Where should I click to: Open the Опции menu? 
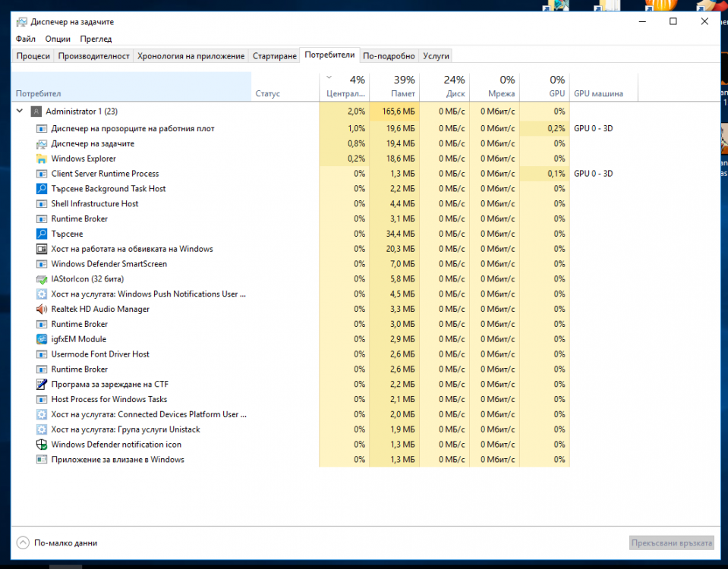(x=58, y=39)
